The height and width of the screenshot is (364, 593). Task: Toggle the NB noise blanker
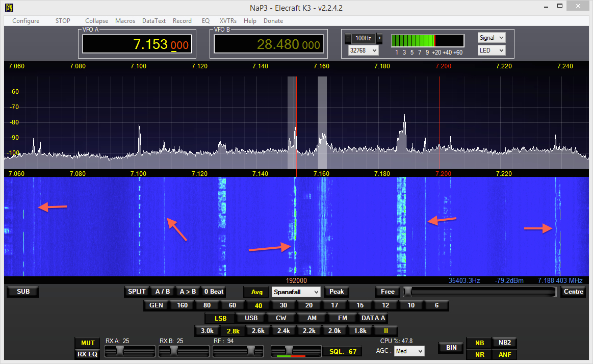479,343
